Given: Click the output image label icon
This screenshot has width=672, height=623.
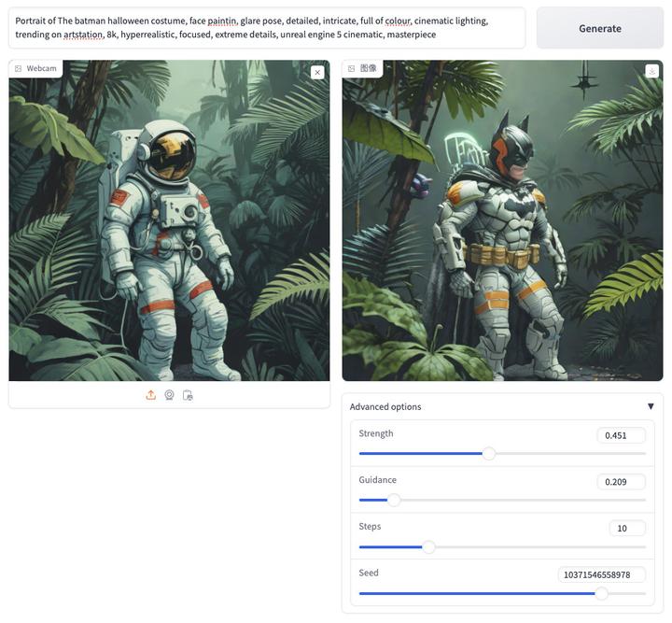Looking at the screenshot, I should (x=351, y=68).
